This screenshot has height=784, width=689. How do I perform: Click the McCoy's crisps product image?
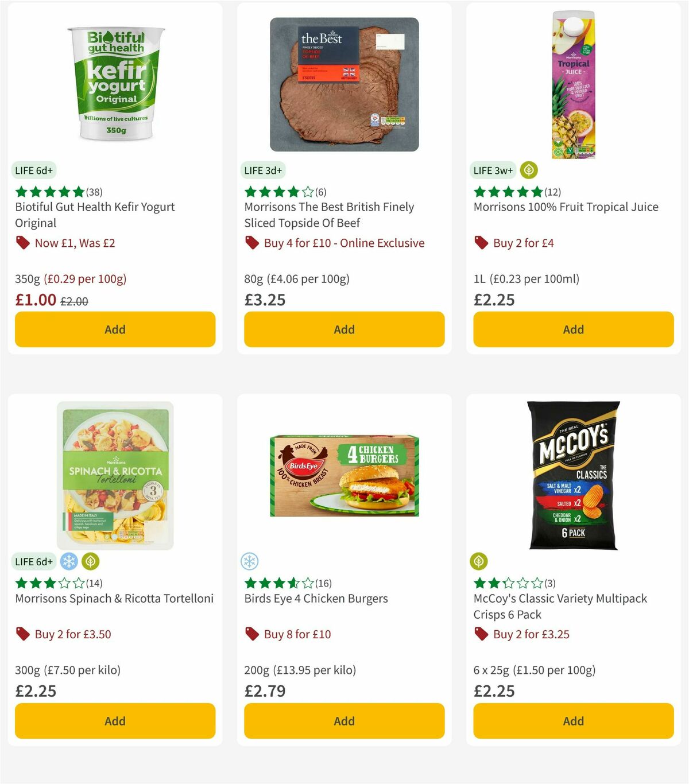[x=572, y=476]
